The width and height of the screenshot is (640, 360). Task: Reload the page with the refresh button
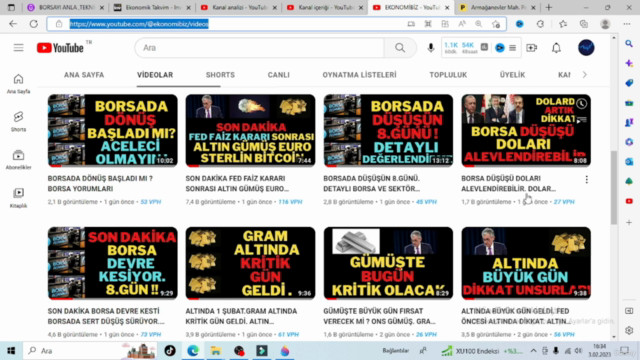point(33,24)
